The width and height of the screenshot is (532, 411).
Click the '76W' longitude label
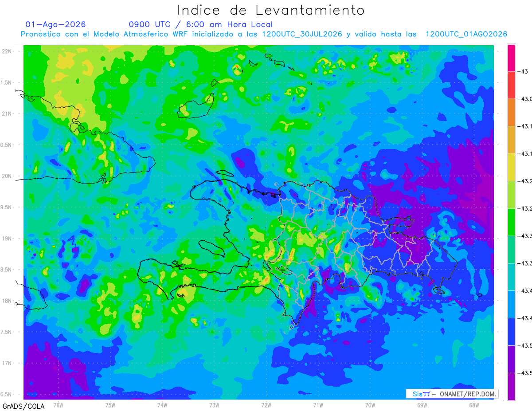(58, 405)
